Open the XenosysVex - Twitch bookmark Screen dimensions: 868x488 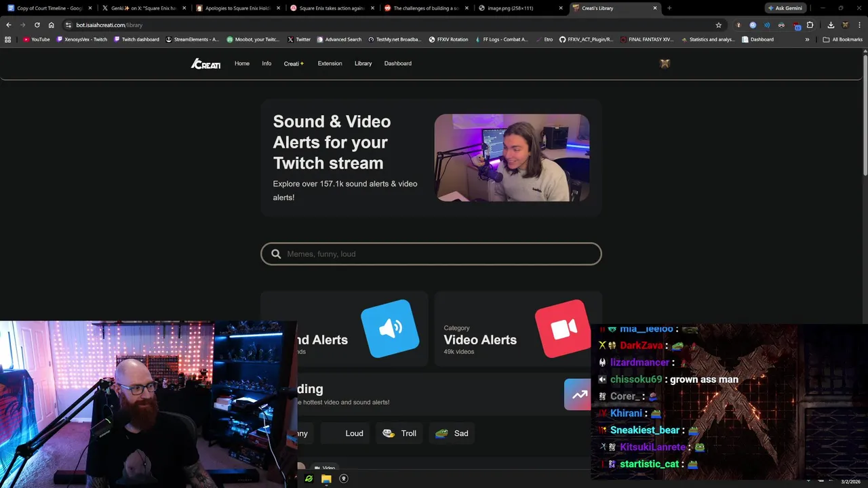(x=81, y=39)
